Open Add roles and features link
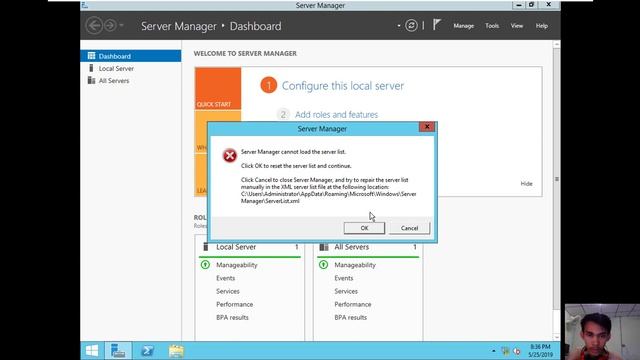The image size is (640, 360). [336, 115]
